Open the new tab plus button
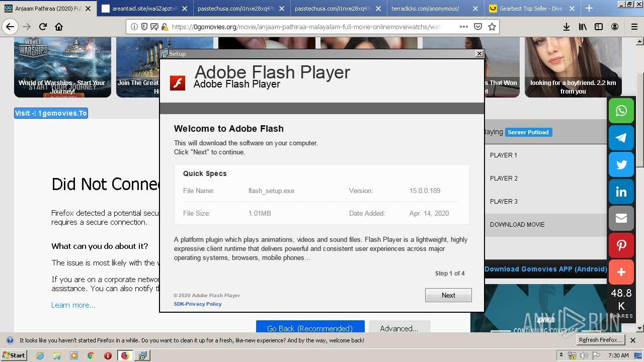The width and height of the screenshot is (644, 362). coord(589,8)
